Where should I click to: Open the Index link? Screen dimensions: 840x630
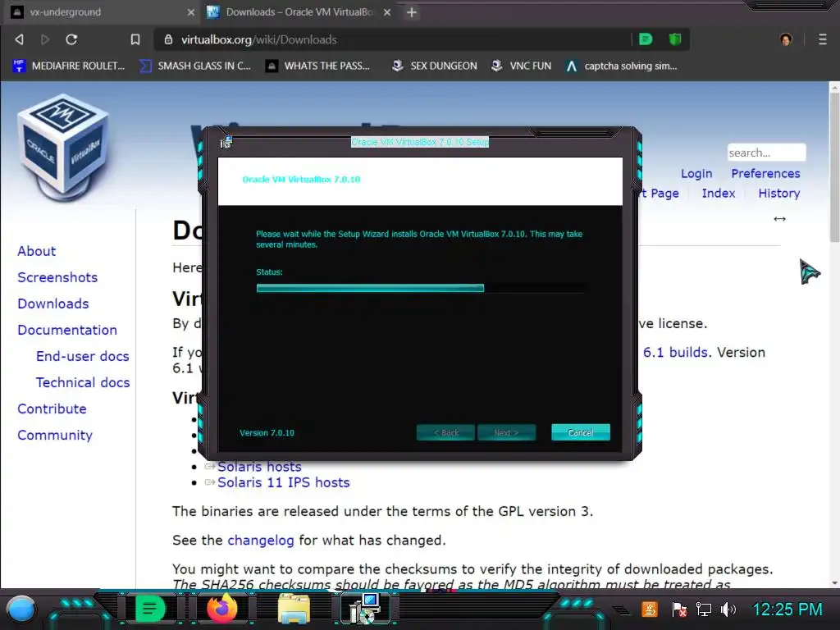(719, 194)
